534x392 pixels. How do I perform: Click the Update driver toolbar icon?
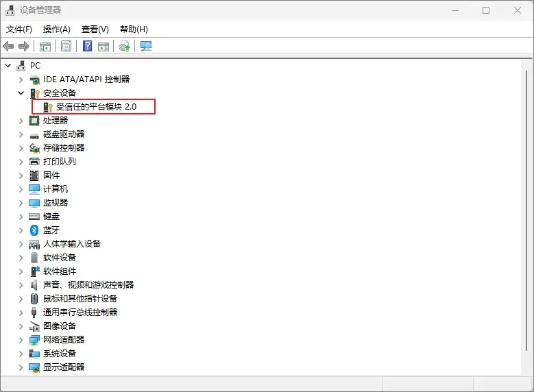coord(124,46)
